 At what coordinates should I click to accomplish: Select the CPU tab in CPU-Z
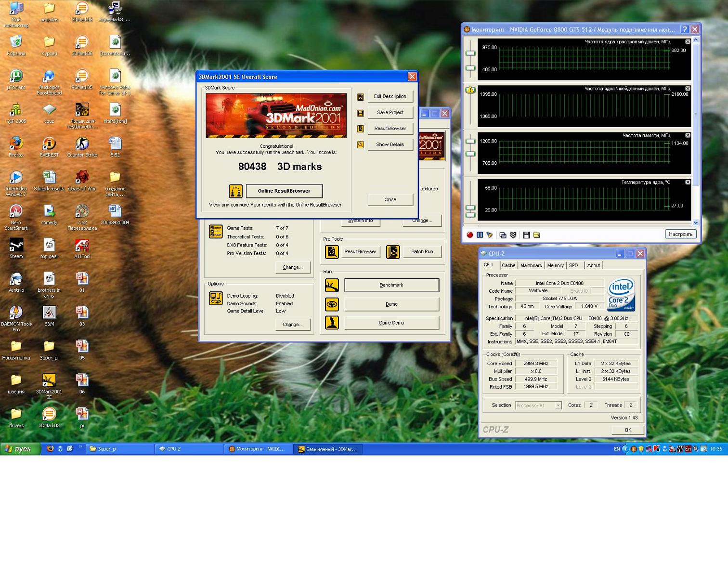point(488,264)
